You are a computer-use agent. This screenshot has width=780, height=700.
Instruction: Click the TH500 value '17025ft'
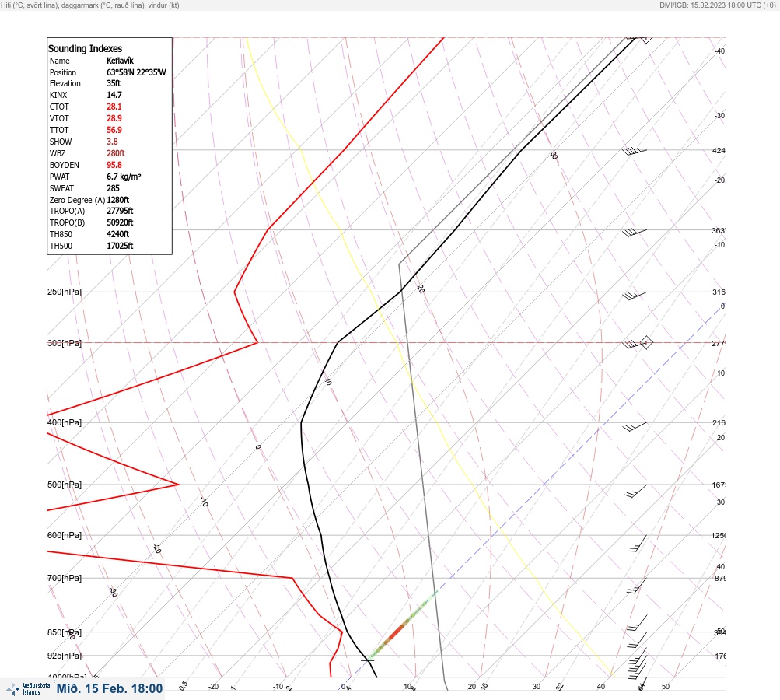tap(120, 246)
